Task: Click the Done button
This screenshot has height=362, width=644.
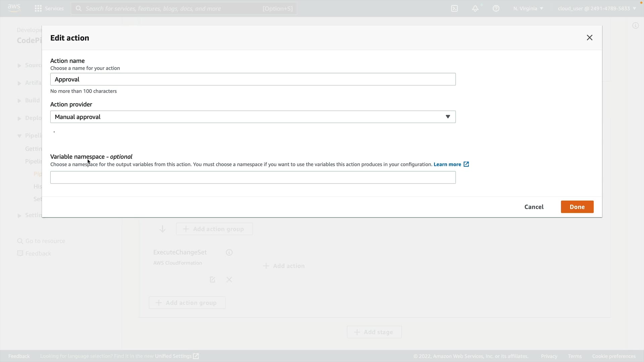Action: pos(577,207)
